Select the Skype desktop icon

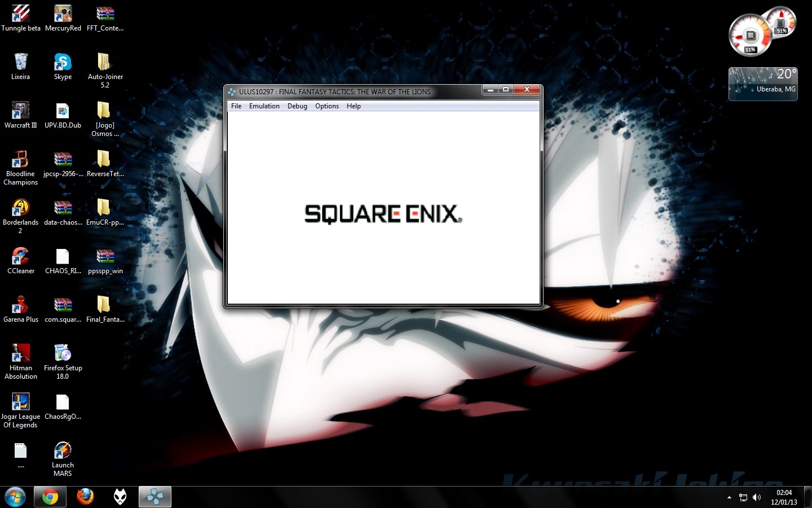(x=63, y=63)
